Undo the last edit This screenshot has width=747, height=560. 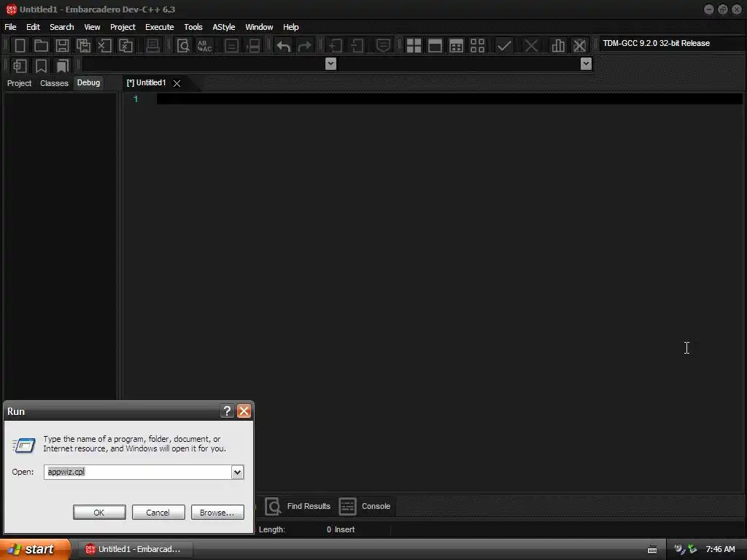[x=284, y=46]
